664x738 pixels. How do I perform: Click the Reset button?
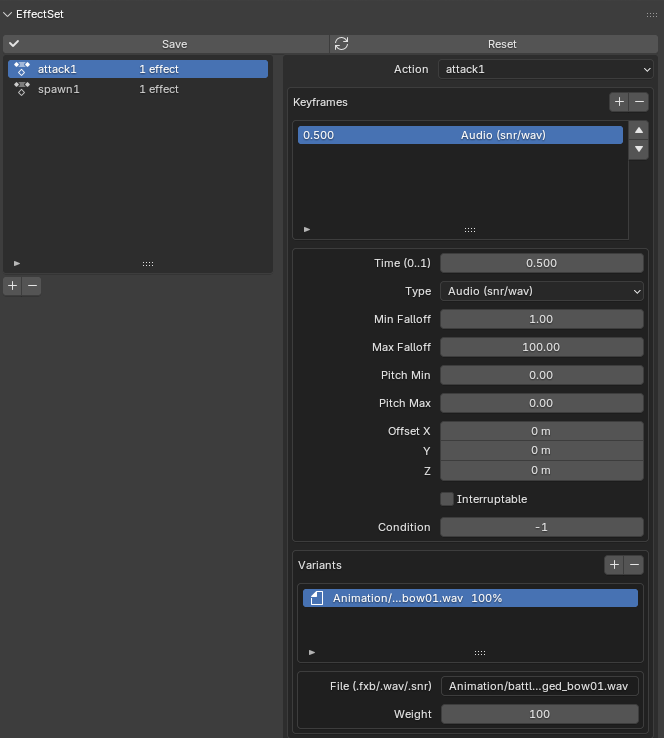[x=494, y=44]
